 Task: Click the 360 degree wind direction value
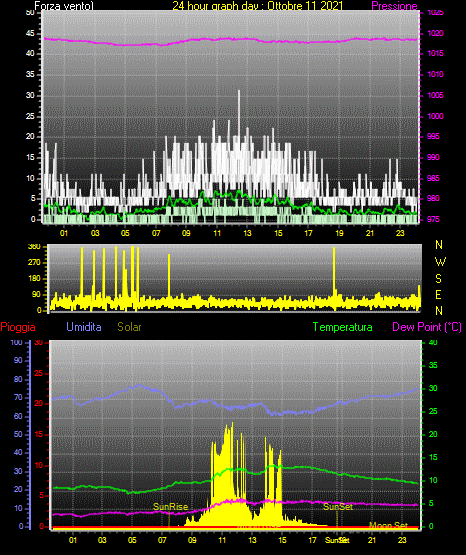click(x=34, y=246)
